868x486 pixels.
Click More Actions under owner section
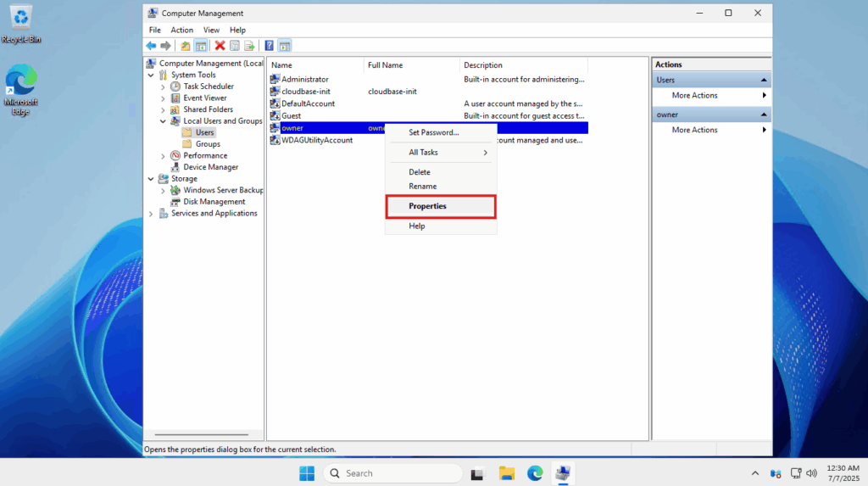pos(694,130)
